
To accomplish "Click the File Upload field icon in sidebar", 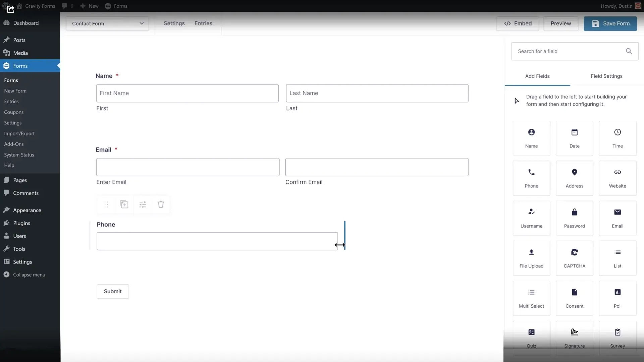I will [531, 258].
